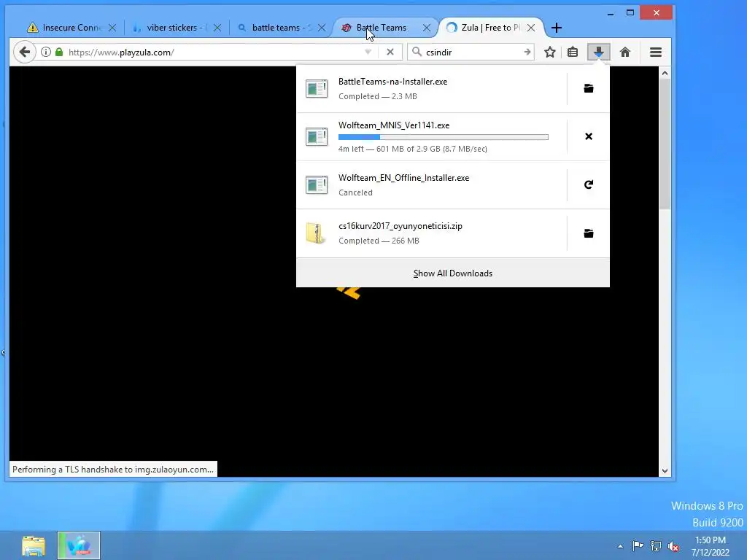Click Wolfteam_EN_Offline_Installer.exe file name

tap(403, 178)
